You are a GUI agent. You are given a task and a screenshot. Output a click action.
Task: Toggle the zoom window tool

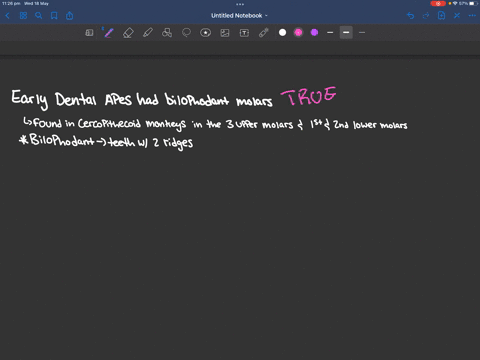click(89, 33)
